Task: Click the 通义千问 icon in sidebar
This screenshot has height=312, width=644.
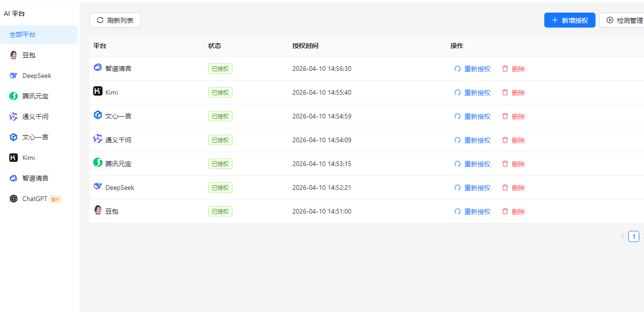Action: pyautogui.click(x=14, y=117)
